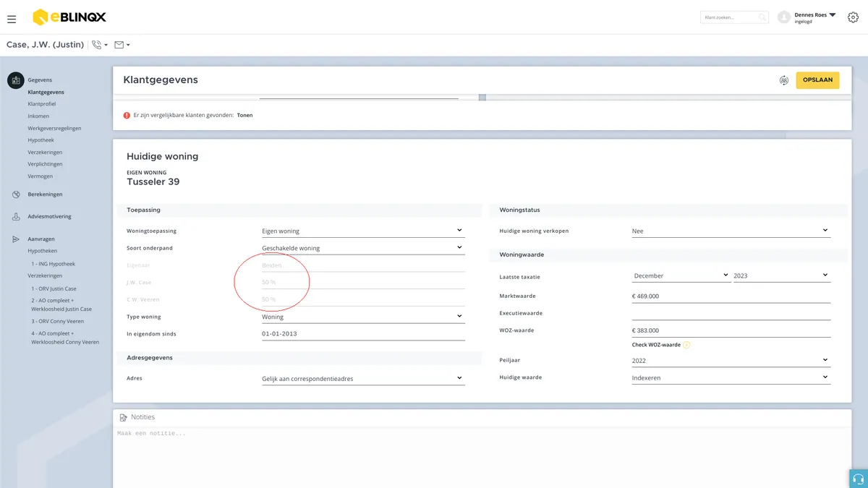Click the info icon next to Check WOZ-waarde
The height and width of the screenshot is (488, 868).
click(x=686, y=345)
